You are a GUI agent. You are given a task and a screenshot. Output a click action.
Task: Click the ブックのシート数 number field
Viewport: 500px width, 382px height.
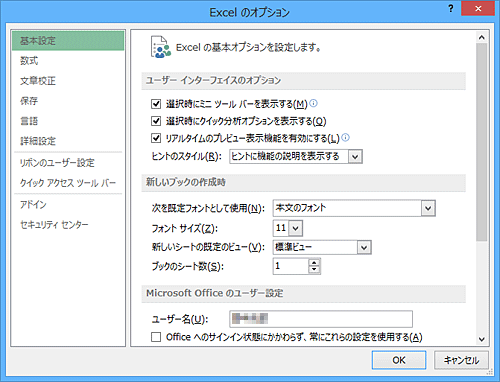coord(291,266)
